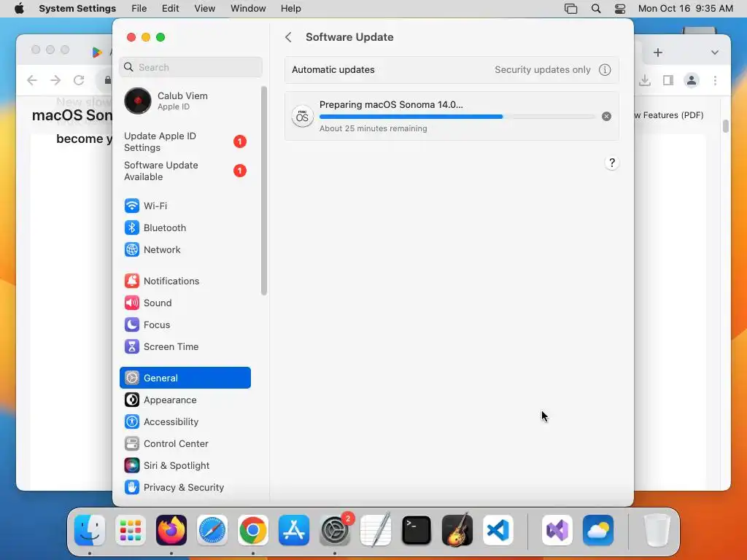
Task: Click the Automatic updates info icon
Action: tap(605, 69)
